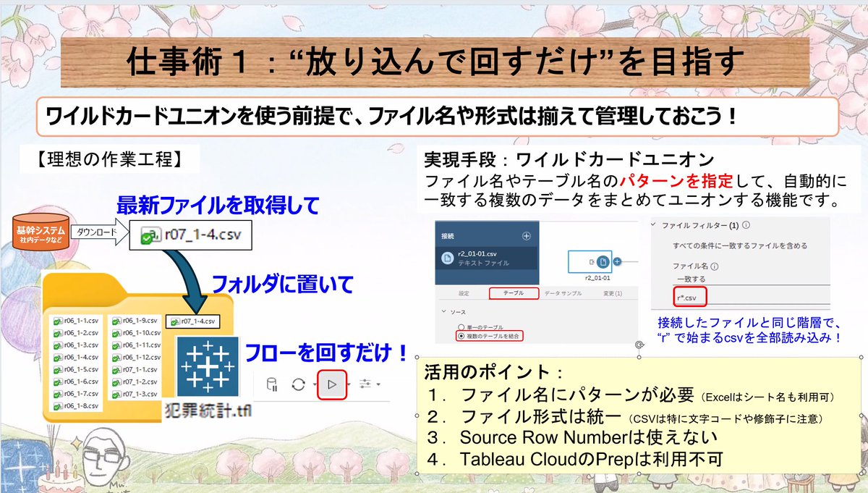The width and height of the screenshot is (868, 493).
Task: Select file r06_1-1.csv in folder
Action: coord(76,321)
